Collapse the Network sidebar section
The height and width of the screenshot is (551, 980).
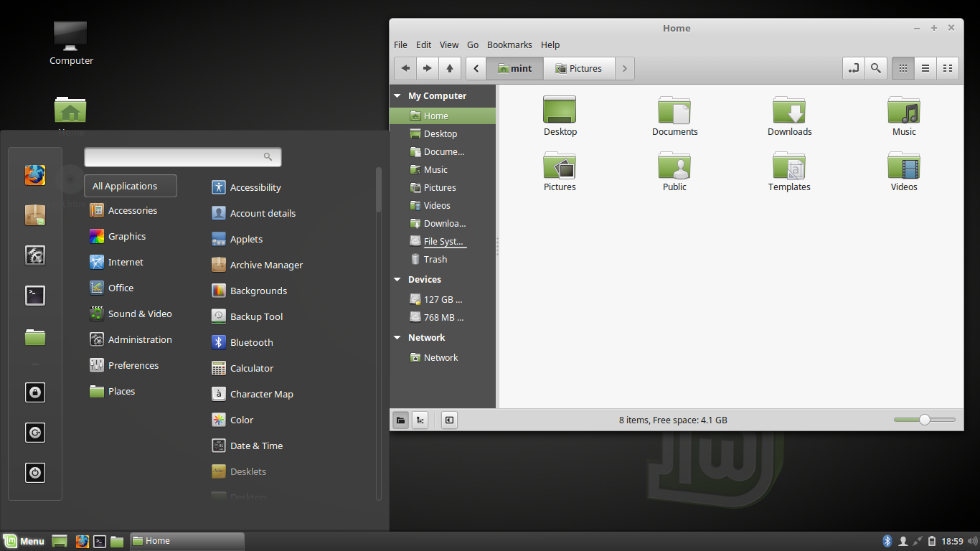click(x=398, y=337)
